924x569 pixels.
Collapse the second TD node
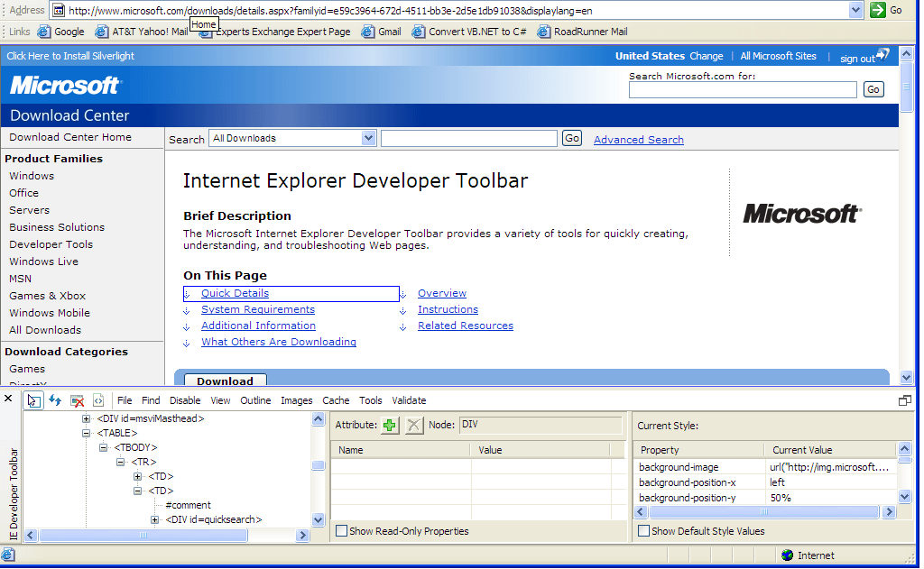coord(137,491)
